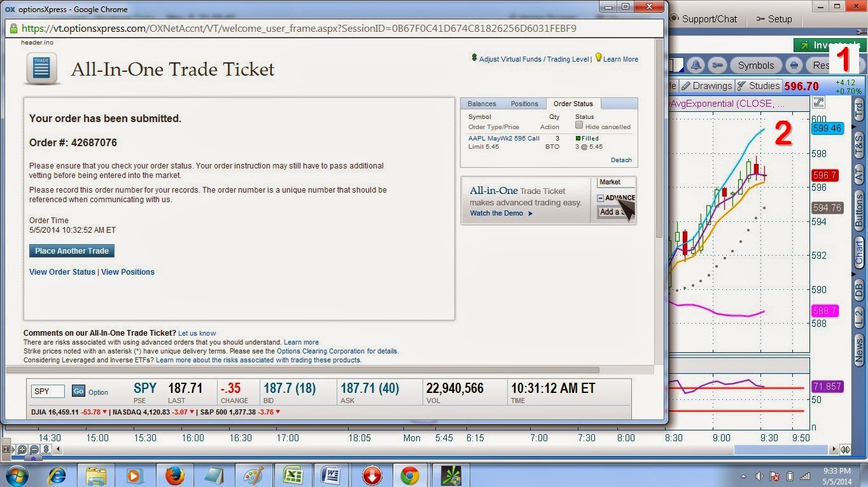Click the dollar sign icon on chart time axis
Screen dimensions: 868x487
pos(46,449)
